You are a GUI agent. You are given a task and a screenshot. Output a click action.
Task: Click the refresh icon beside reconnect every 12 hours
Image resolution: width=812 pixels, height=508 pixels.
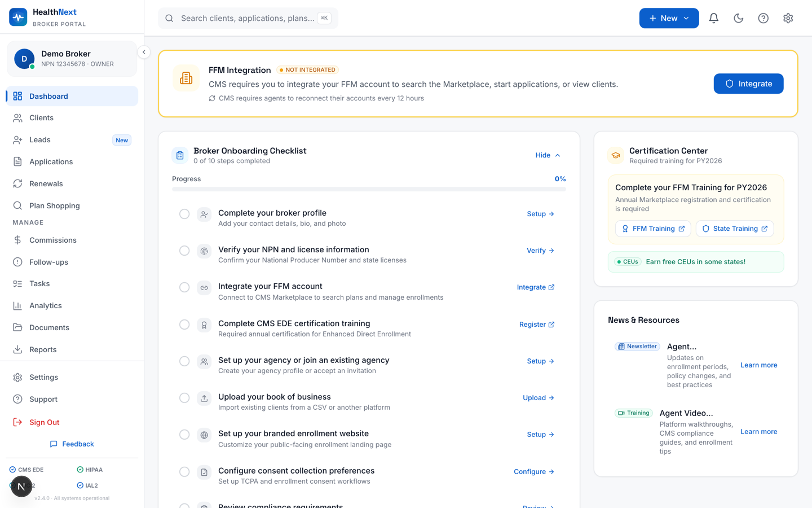point(212,98)
